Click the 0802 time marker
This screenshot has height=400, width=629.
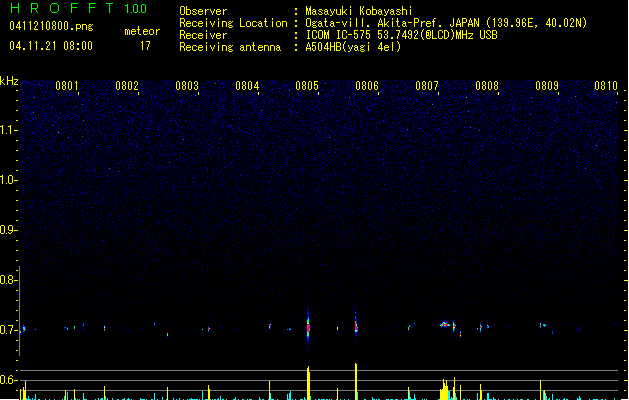(127, 85)
